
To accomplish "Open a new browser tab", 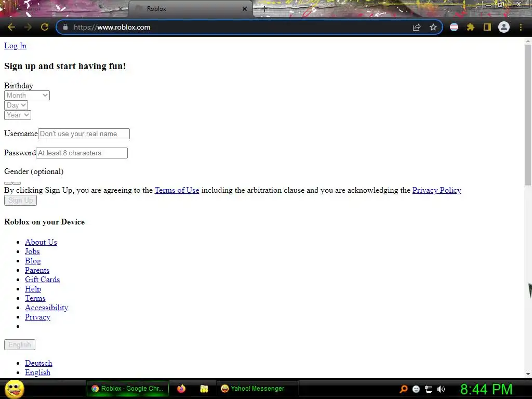I will click(x=264, y=9).
